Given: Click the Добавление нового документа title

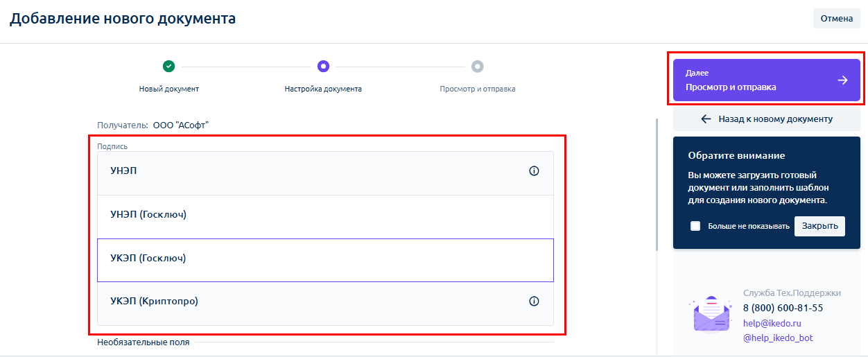Looking at the screenshot, I should tap(123, 19).
